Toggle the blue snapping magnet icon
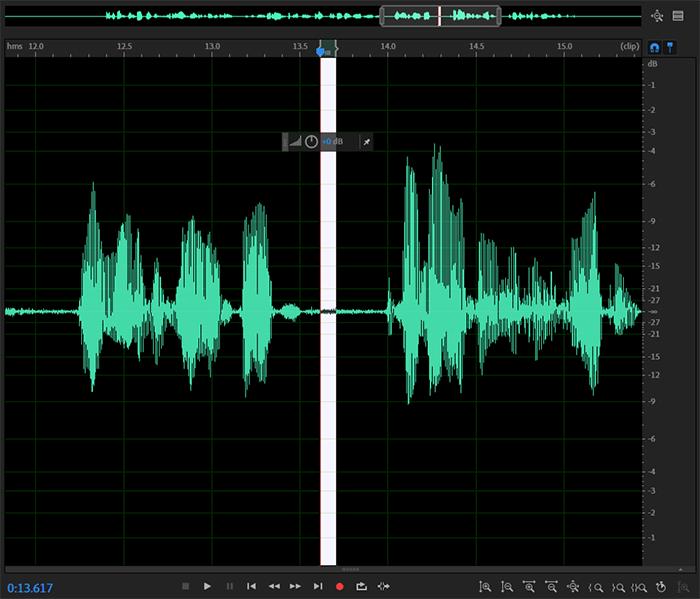700x599 pixels. (x=655, y=47)
